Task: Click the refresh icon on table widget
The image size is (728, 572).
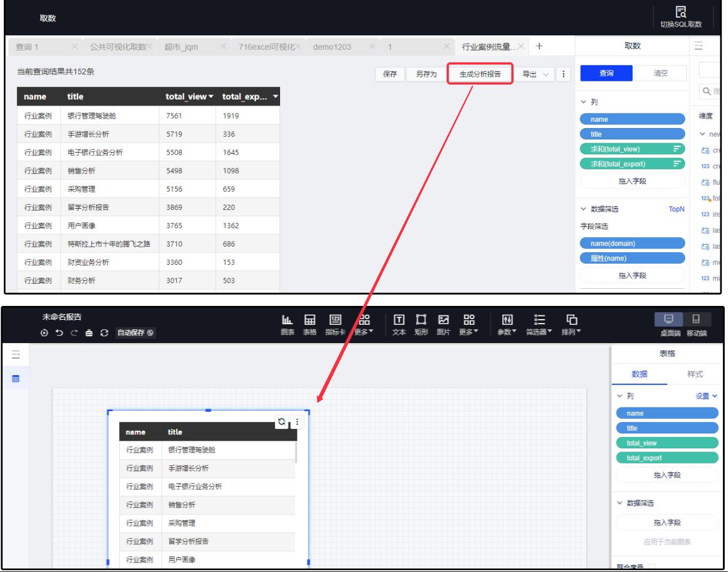Action: tap(281, 421)
